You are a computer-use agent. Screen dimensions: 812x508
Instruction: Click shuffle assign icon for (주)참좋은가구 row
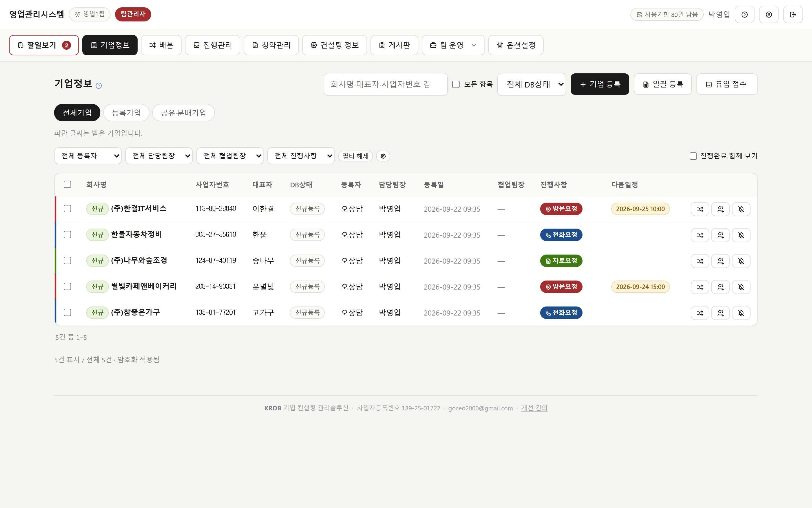[700, 313]
